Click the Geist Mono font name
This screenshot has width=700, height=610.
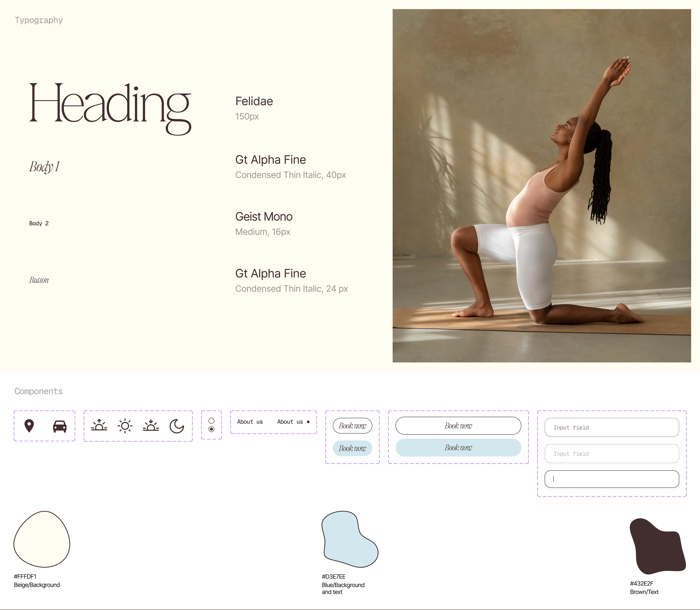(264, 216)
